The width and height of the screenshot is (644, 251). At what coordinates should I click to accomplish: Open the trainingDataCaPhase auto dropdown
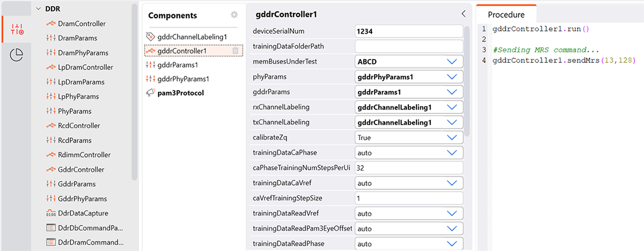click(451, 153)
